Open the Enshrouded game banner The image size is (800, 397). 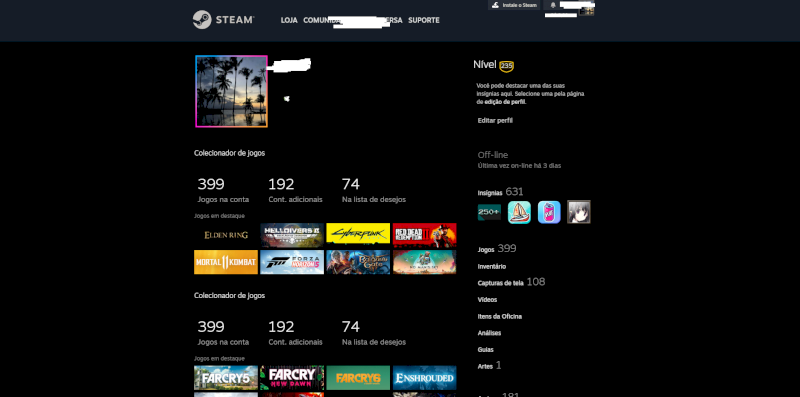tap(424, 378)
